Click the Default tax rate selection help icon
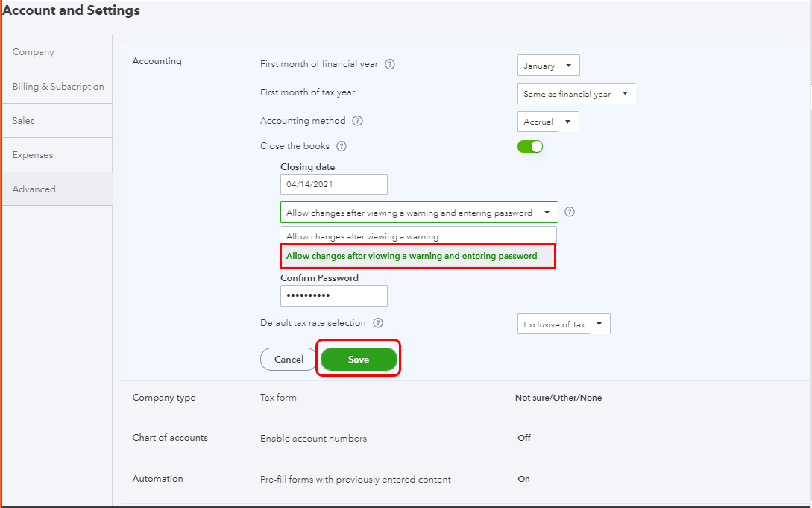Image resolution: width=812 pixels, height=508 pixels. (x=378, y=322)
